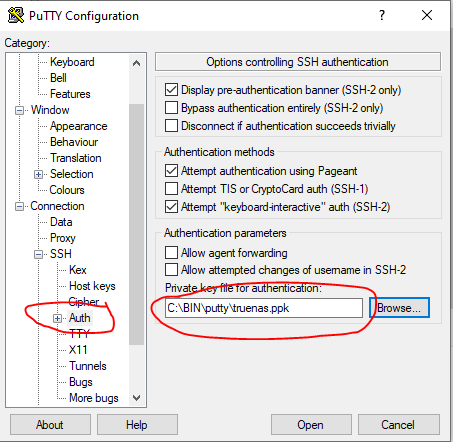Screen dimensions: 453x442
Task: Click the Open button
Action: point(311,425)
